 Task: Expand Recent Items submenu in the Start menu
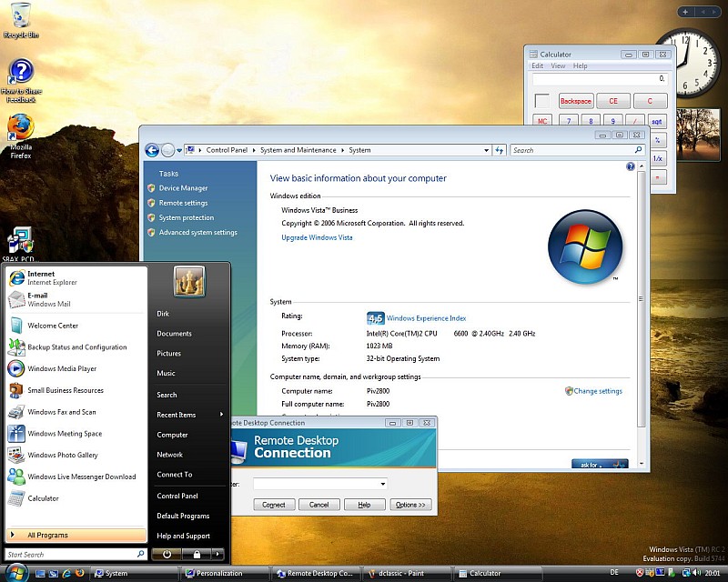click(x=189, y=415)
